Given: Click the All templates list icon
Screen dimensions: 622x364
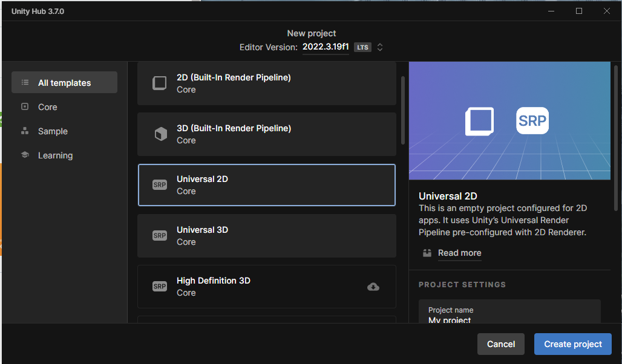Looking at the screenshot, I should click(x=25, y=82).
